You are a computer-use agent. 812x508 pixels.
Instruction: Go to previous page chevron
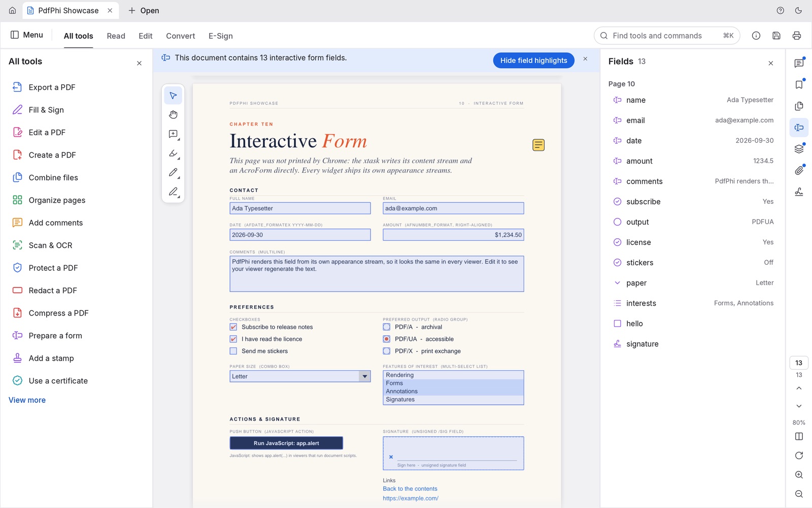click(x=799, y=388)
